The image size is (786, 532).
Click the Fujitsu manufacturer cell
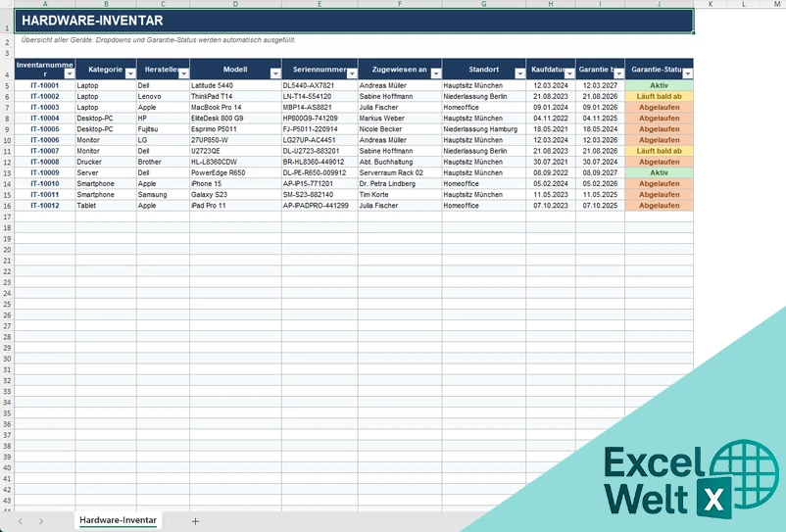[x=163, y=129]
